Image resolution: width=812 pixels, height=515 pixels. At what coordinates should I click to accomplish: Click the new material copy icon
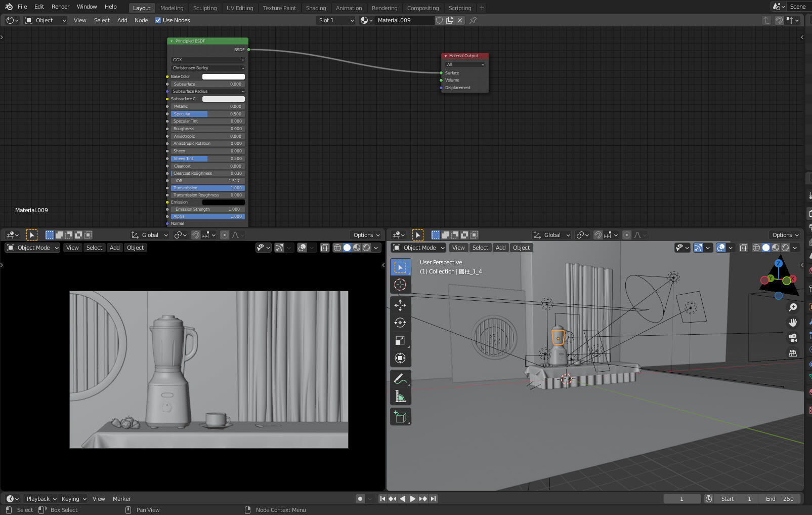pos(450,20)
